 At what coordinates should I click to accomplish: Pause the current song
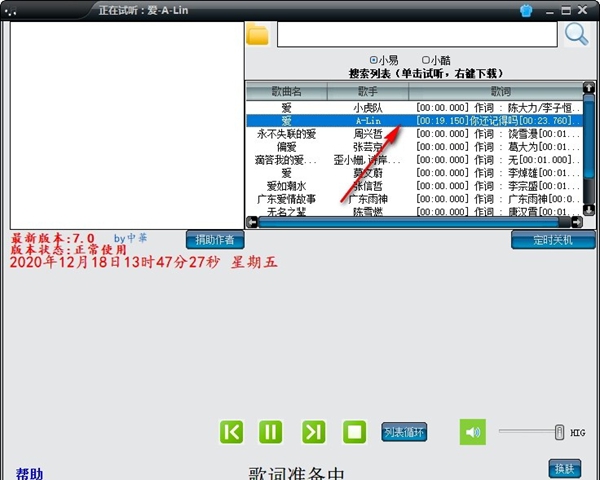pos(271,432)
